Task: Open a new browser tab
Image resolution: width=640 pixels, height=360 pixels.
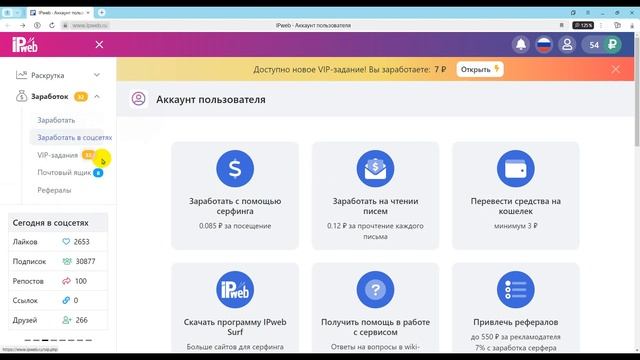Action: tap(102, 13)
